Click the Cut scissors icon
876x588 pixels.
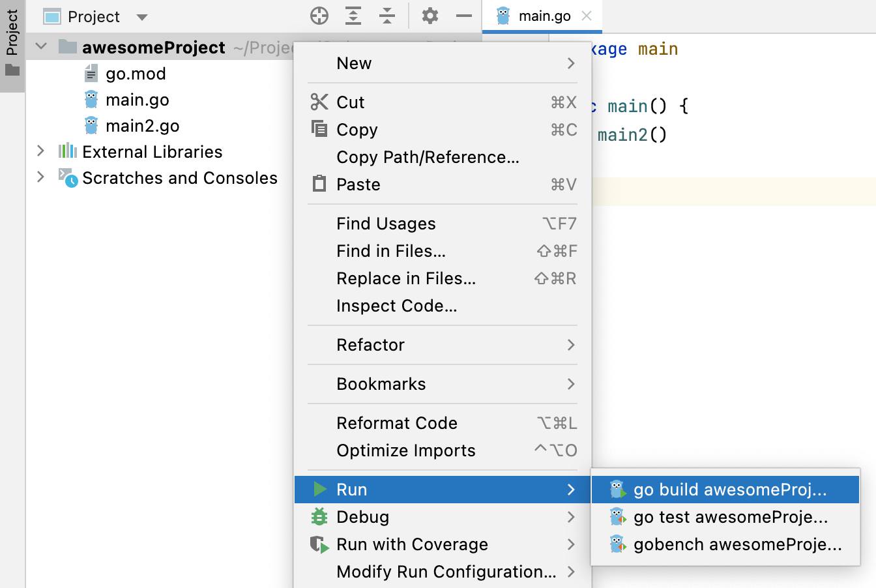coord(319,102)
